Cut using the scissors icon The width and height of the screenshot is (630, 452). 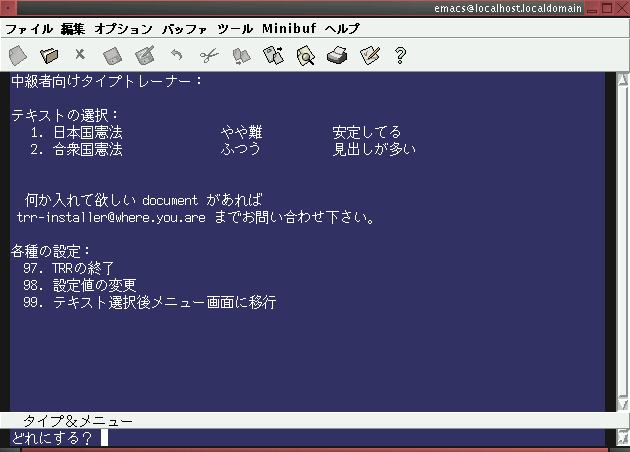coord(209,55)
